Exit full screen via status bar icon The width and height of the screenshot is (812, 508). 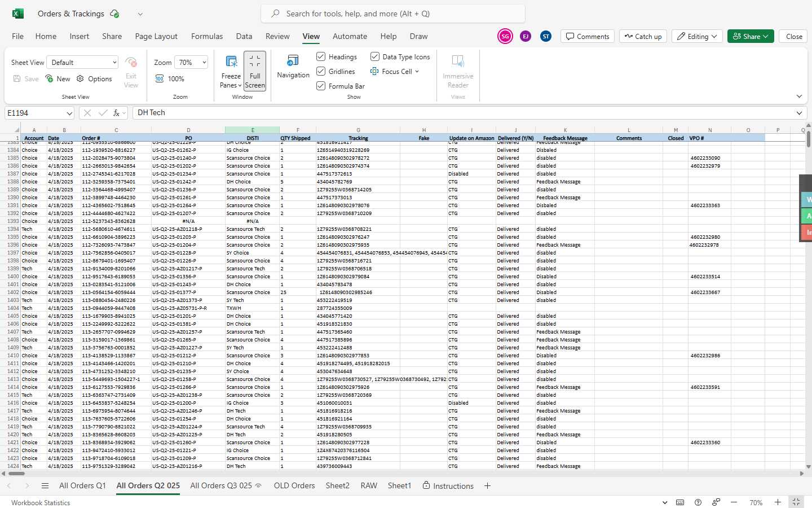(x=796, y=502)
